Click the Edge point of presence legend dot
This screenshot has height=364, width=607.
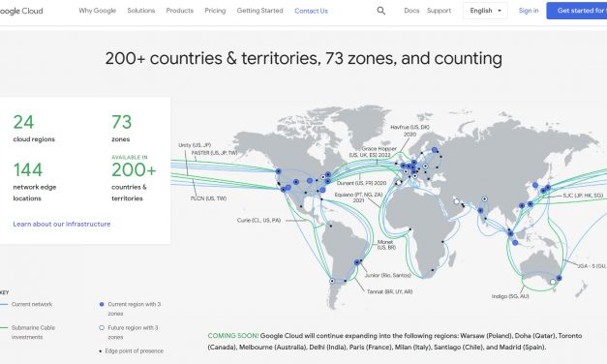click(101, 351)
